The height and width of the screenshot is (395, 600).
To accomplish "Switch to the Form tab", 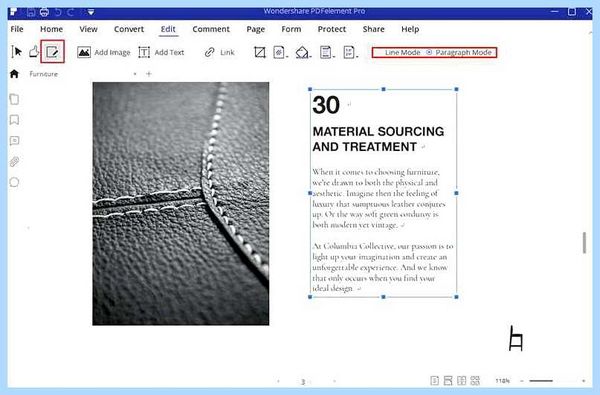I will [x=291, y=29].
